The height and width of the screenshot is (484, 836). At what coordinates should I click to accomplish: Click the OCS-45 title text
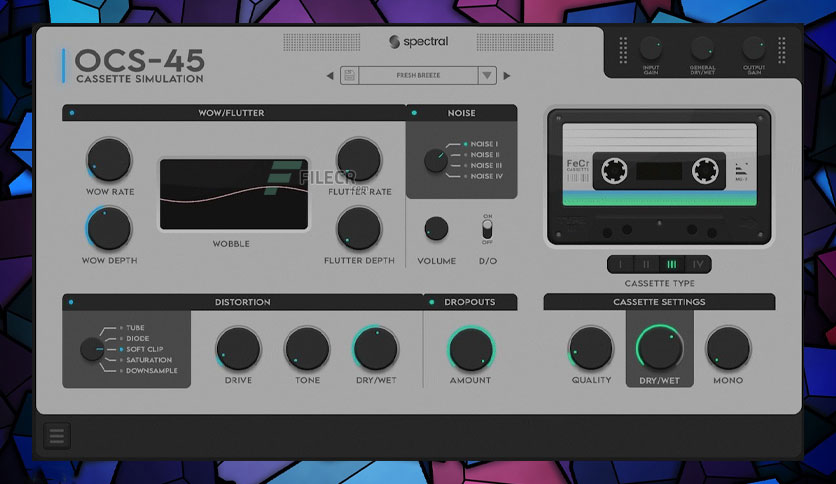pyautogui.click(x=140, y=61)
